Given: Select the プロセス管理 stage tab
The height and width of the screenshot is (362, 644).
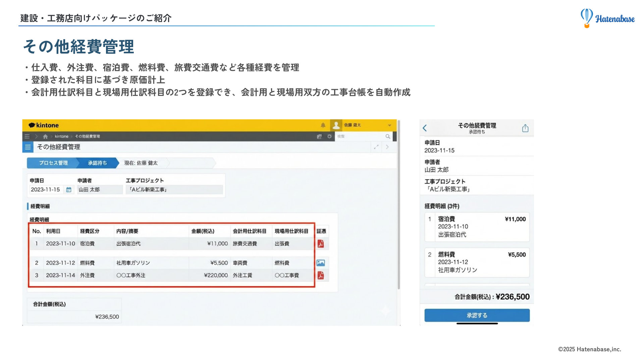Looking at the screenshot, I should 54,163.
